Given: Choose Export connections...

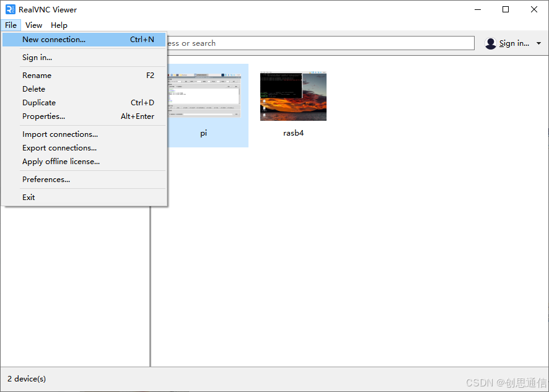Looking at the screenshot, I should (84, 148).
